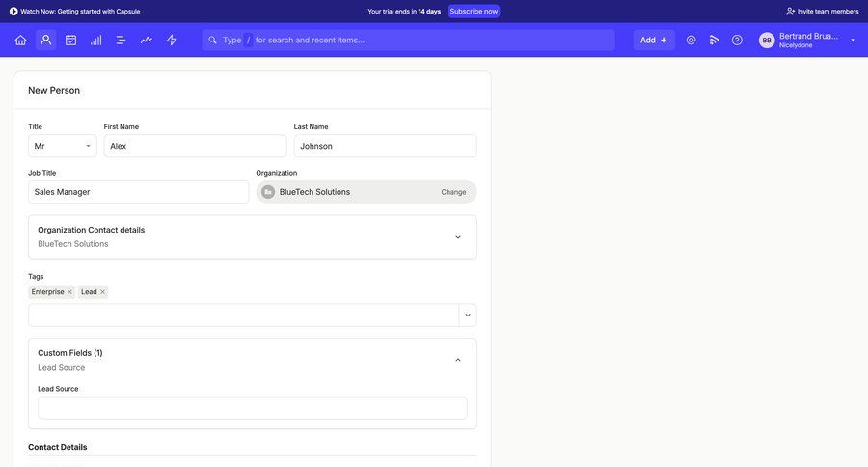Viewport: 868px width, 467px height.
Task: Open the Reports line graph icon
Action: coord(147,40)
